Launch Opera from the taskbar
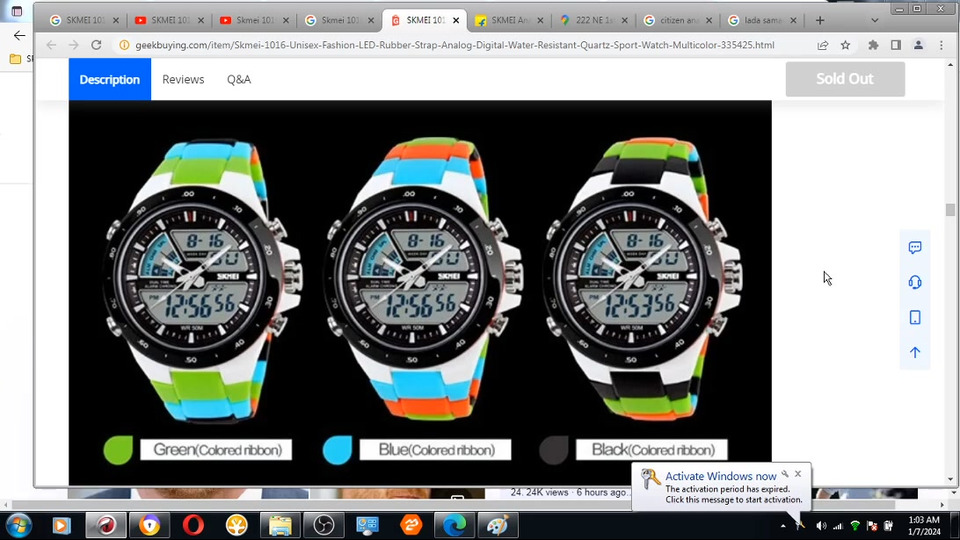960x540 pixels. pyautogui.click(x=193, y=525)
